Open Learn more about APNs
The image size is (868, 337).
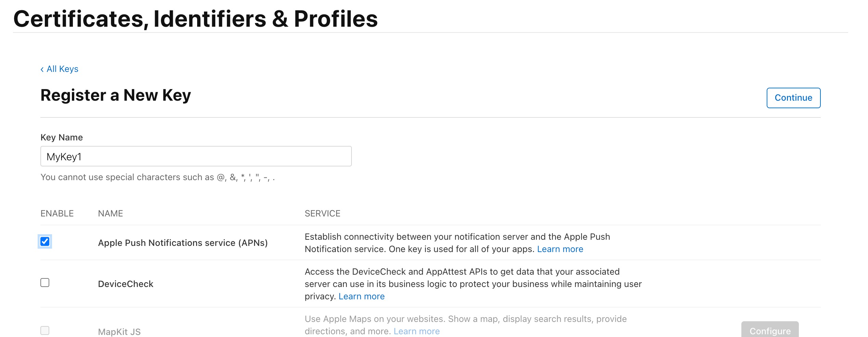pyautogui.click(x=560, y=249)
